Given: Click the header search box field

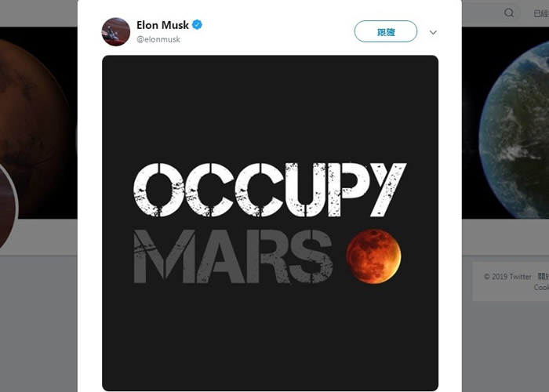Looking at the screenshot, I should click(x=492, y=13).
